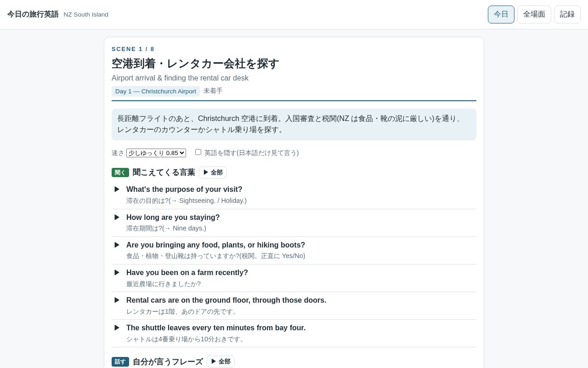Open the 速さ speed dropdown

(x=156, y=153)
